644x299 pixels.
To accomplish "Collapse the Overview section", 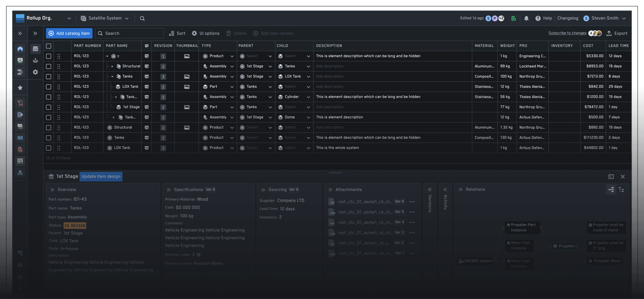I will [52, 190].
